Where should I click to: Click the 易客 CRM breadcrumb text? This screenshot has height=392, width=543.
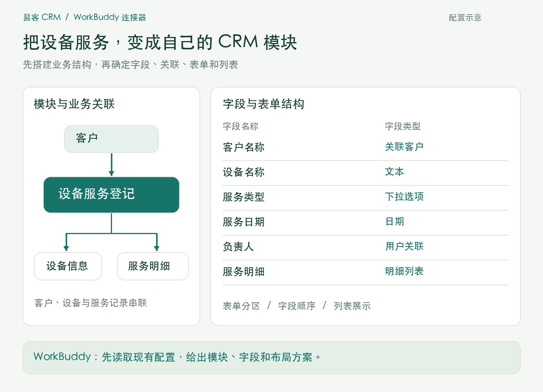coord(42,17)
